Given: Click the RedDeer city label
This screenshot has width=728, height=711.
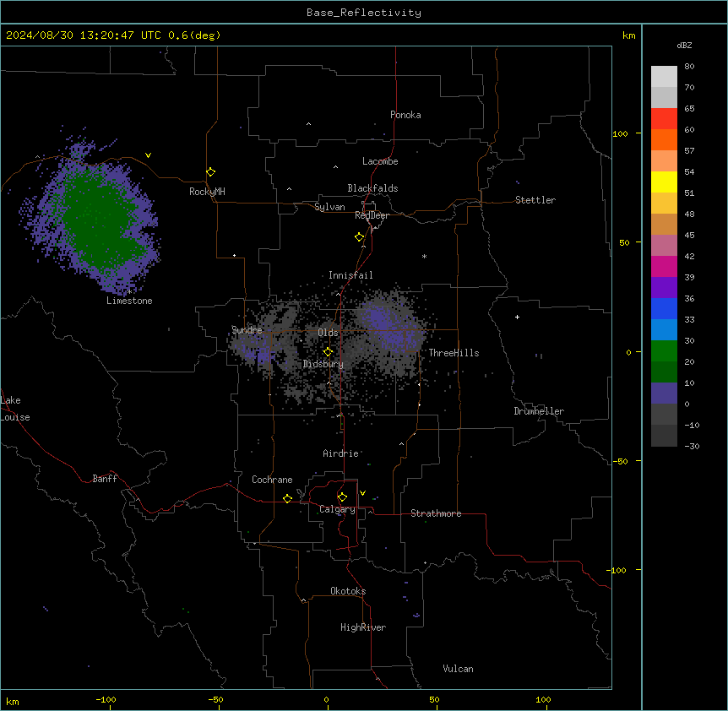Looking at the screenshot, I should coord(372,215).
